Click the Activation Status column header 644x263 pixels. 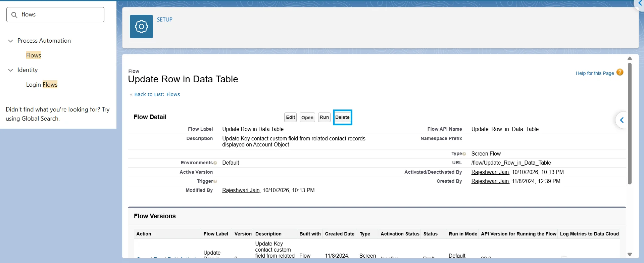click(400, 234)
